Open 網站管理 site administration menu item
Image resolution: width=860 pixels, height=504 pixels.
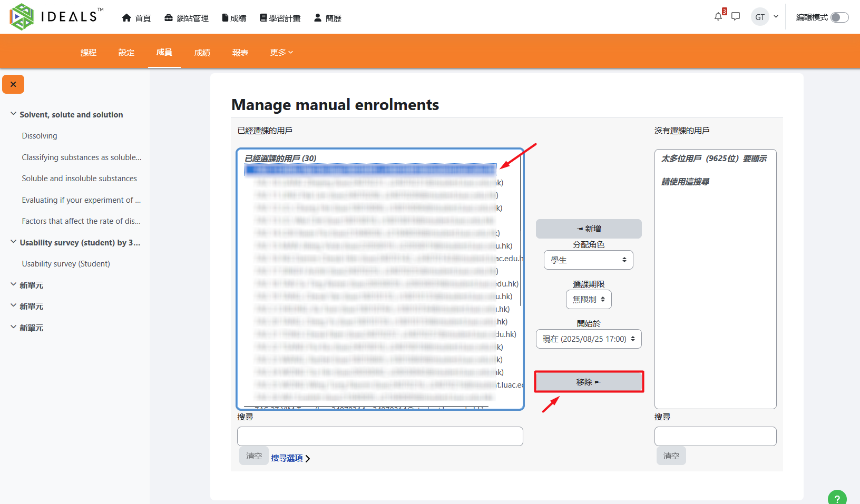[187, 18]
